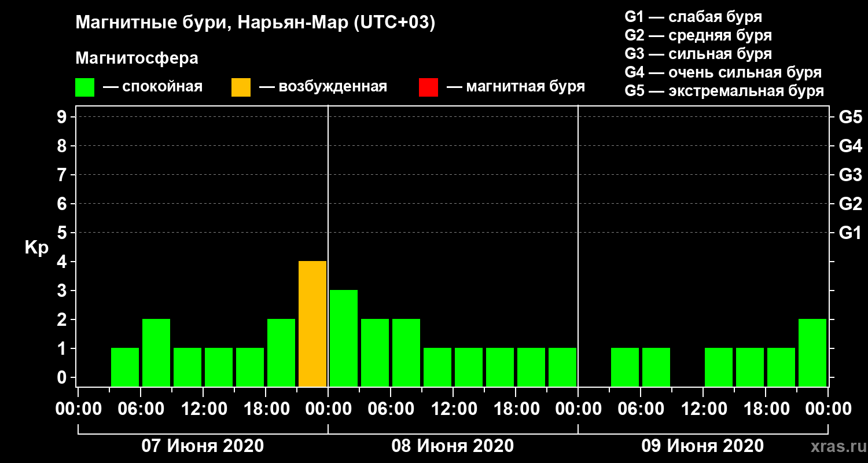Select the 'G3 — сильная буря' legend line

point(698,54)
